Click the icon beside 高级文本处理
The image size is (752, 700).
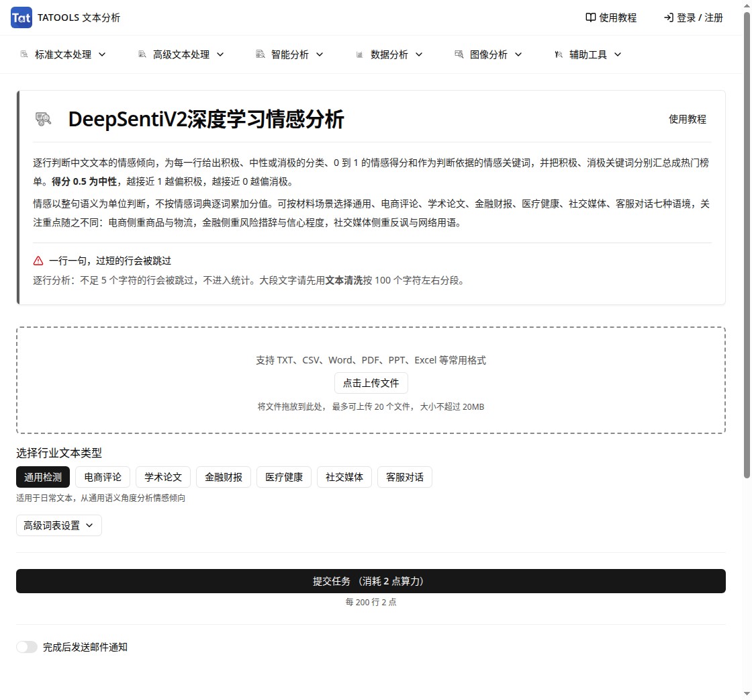pos(142,54)
